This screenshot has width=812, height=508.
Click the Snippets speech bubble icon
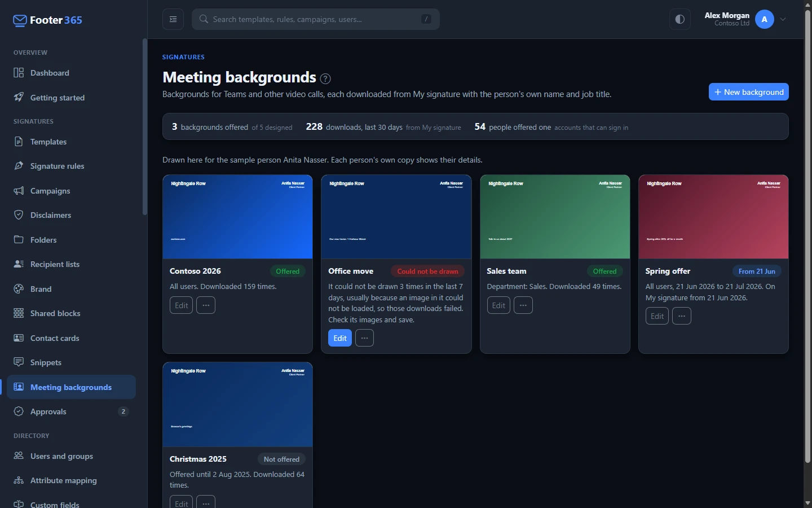tap(19, 362)
